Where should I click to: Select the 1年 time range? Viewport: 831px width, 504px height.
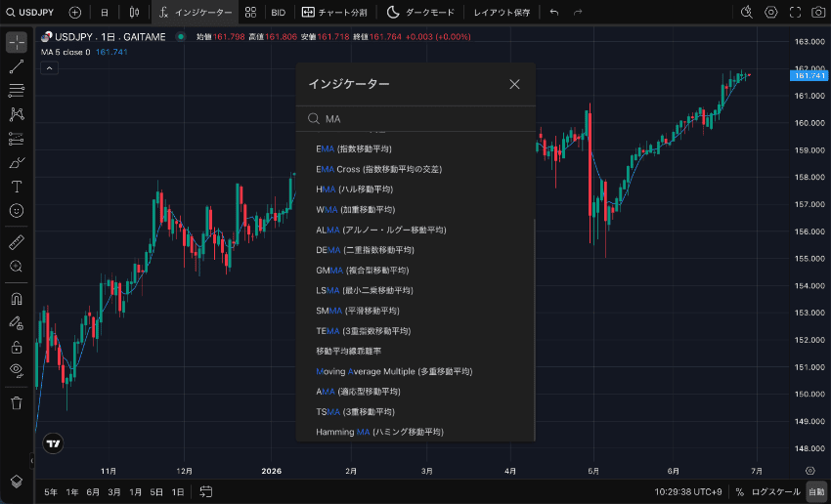[72, 492]
